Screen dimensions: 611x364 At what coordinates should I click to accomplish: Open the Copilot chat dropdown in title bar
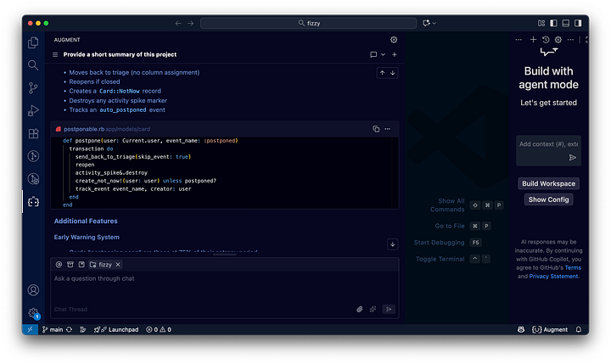[429, 24]
